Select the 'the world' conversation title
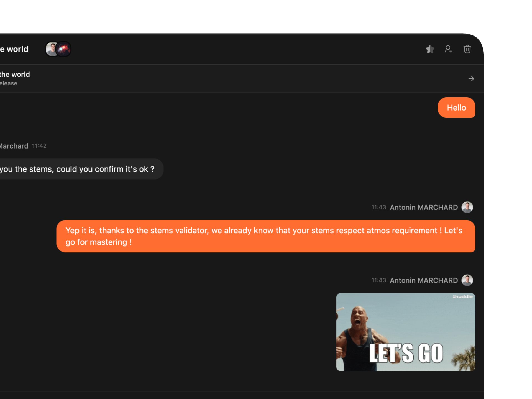Image resolution: width=532 pixels, height=399 pixels. 14,49
